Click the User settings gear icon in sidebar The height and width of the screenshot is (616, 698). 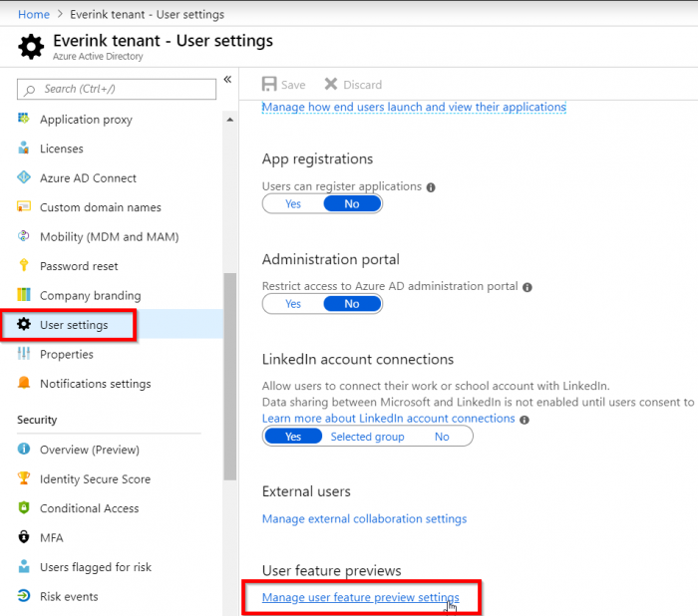(x=24, y=324)
